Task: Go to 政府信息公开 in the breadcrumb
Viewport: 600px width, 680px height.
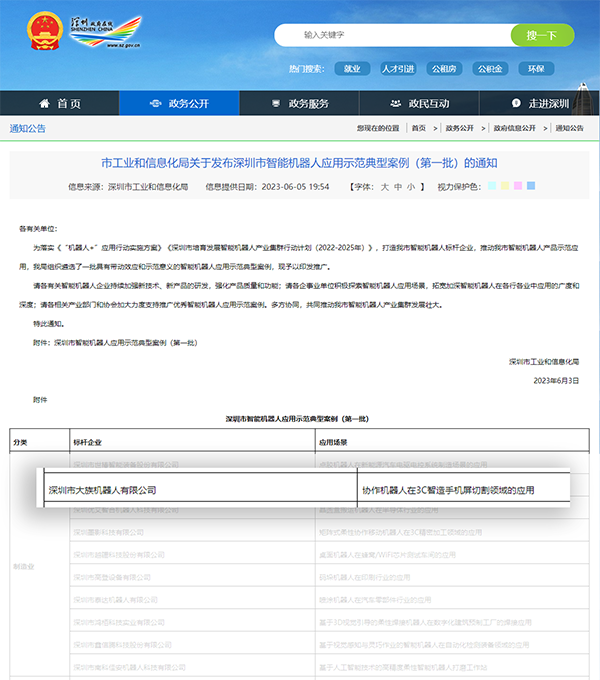Action: (x=514, y=128)
